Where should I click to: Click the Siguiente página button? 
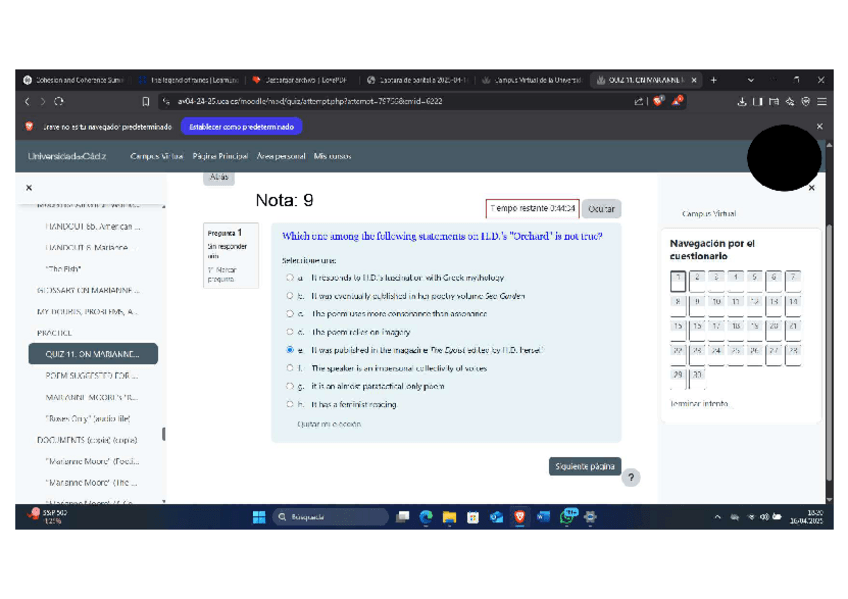(585, 466)
